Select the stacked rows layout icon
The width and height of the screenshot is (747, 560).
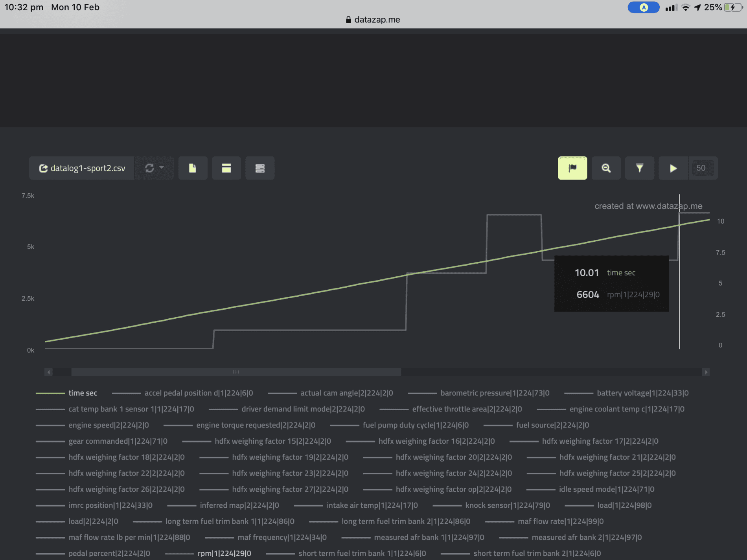click(x=260, y=168)
